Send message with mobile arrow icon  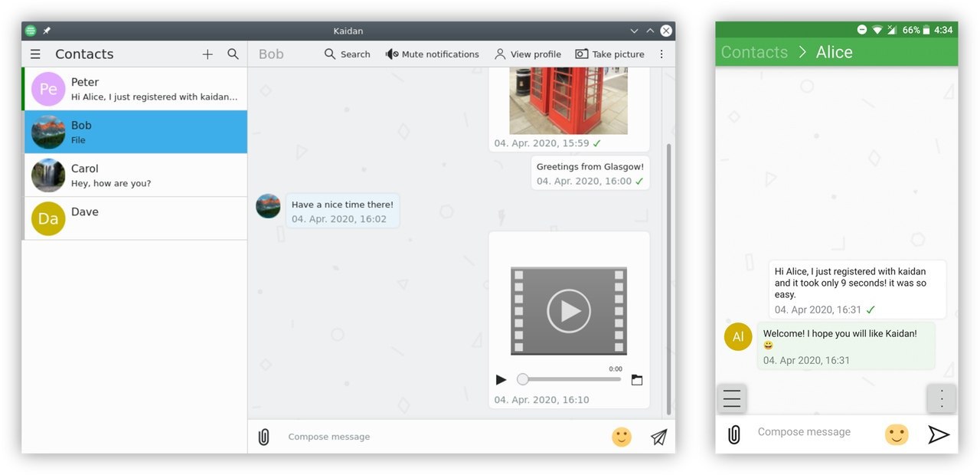(939, 434)
